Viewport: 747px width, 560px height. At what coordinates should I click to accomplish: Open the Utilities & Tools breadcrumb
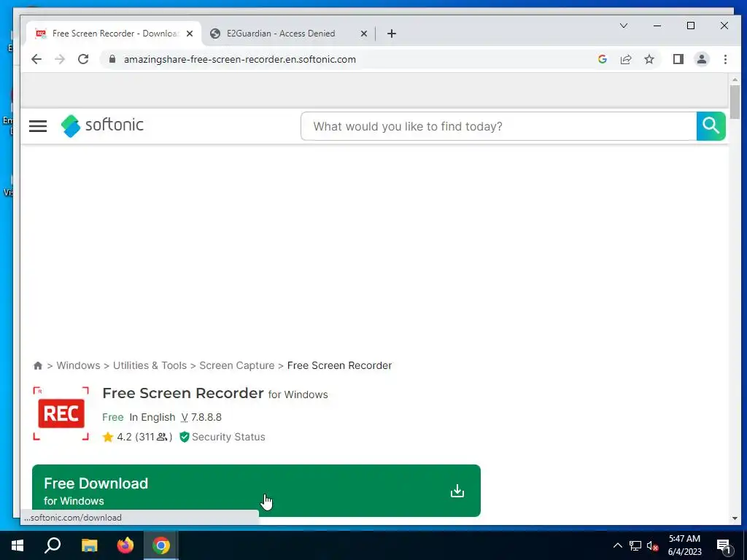pos(150,366)
